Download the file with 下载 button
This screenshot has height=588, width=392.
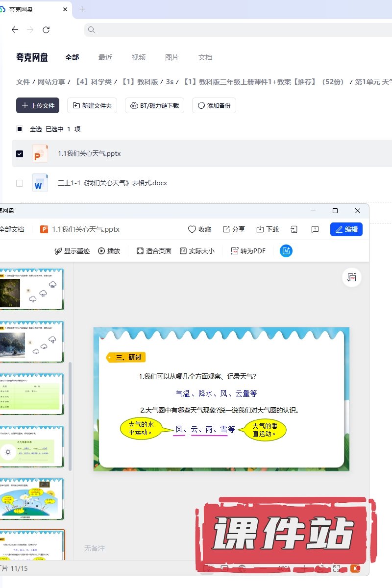[x=268, y=229]
